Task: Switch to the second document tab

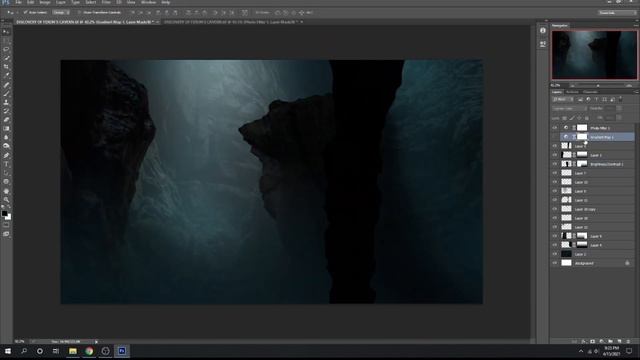Action: [231, 22]
